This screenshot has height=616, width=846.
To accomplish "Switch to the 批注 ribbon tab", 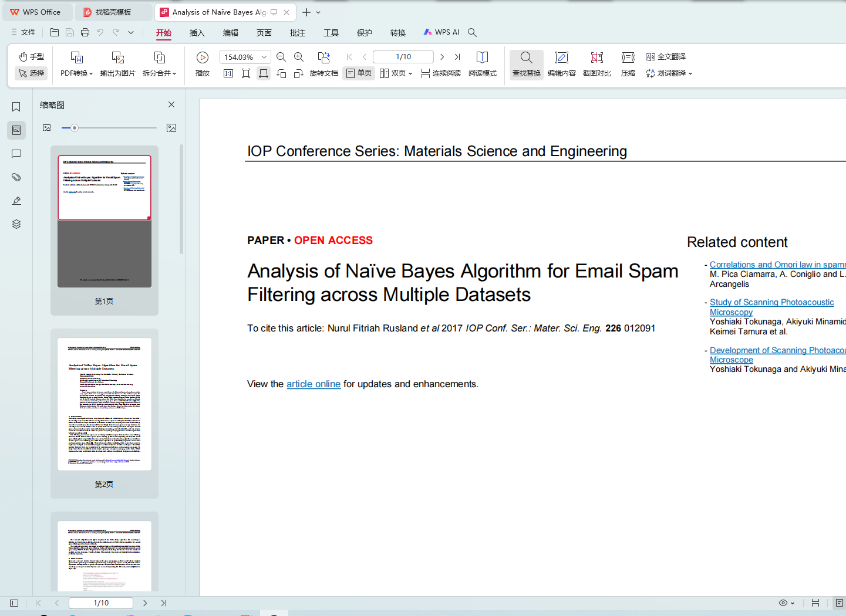I will [x=298, y=33].
